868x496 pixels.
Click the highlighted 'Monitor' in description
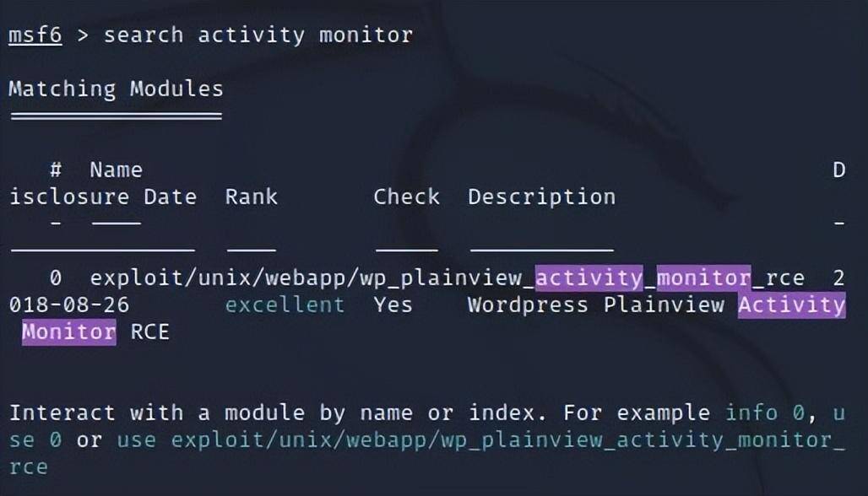[x=69, y=332]
